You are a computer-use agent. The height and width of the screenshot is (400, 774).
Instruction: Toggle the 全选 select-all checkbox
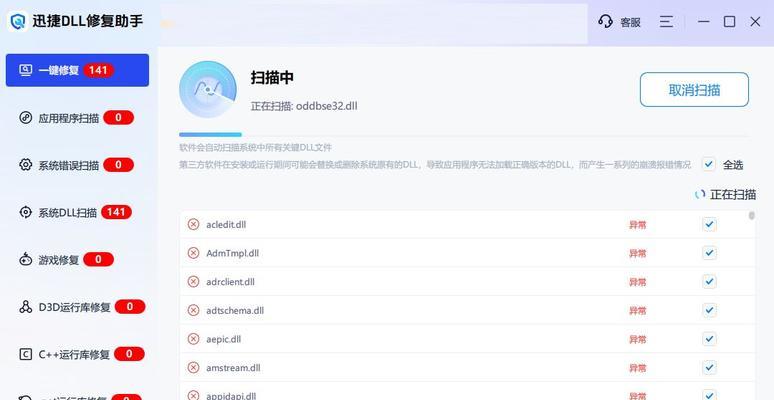[708, 164]
